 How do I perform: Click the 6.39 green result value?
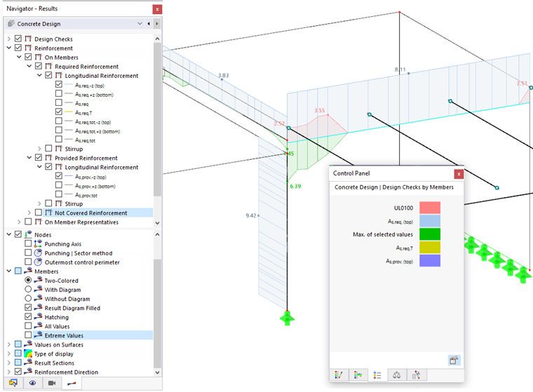(295, 187)
